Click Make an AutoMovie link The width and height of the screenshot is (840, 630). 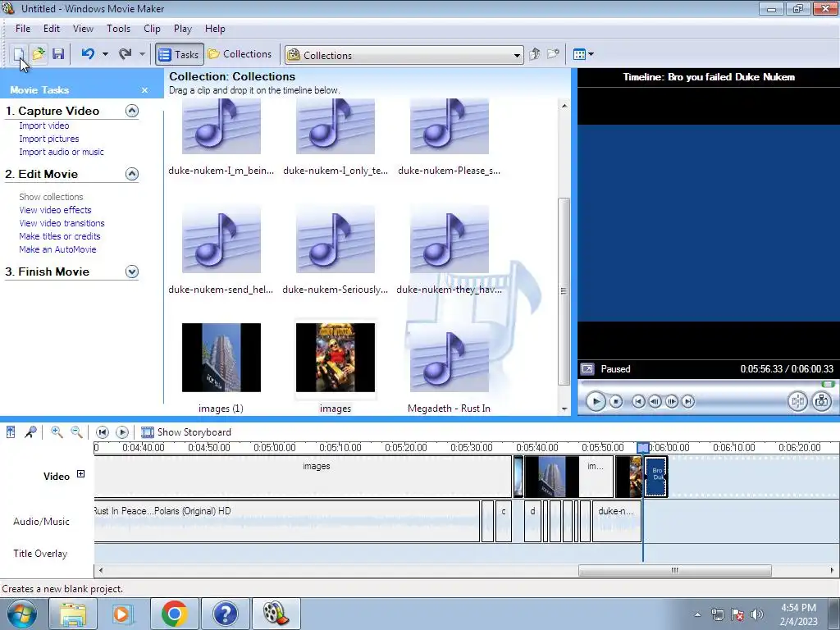(x=57, y=249)
